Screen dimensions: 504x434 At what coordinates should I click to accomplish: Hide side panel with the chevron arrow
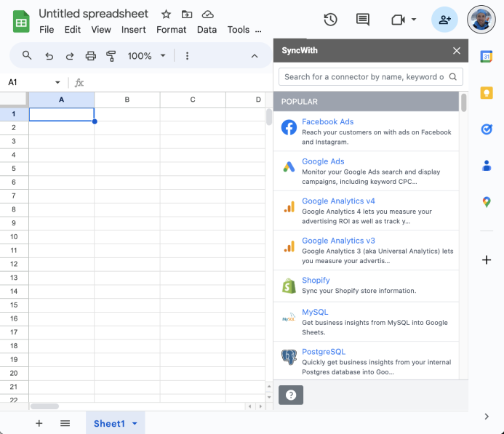[487, 417]
